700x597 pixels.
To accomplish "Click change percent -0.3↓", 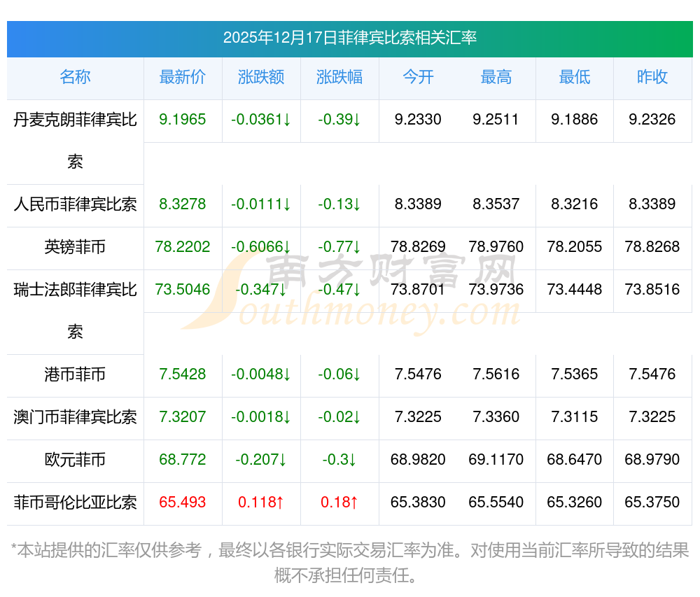I will [x=339, y=460].
